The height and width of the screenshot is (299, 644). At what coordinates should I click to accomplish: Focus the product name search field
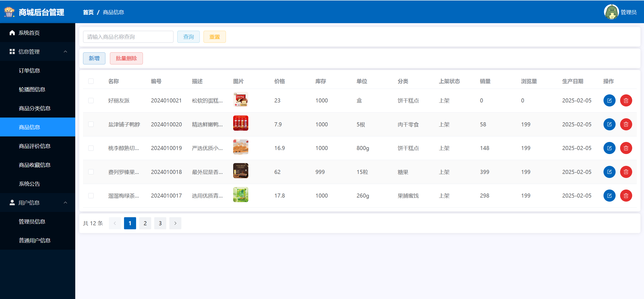(128, 37)
